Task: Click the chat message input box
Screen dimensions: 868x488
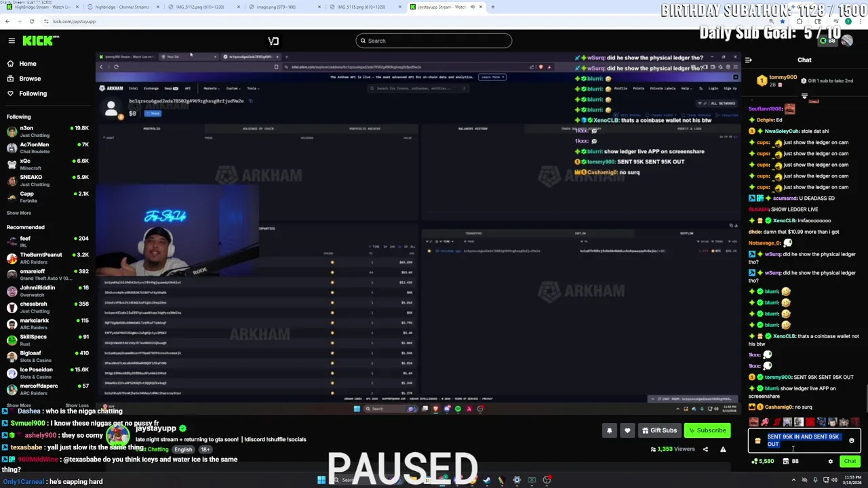Action: (x=804, y=441)
